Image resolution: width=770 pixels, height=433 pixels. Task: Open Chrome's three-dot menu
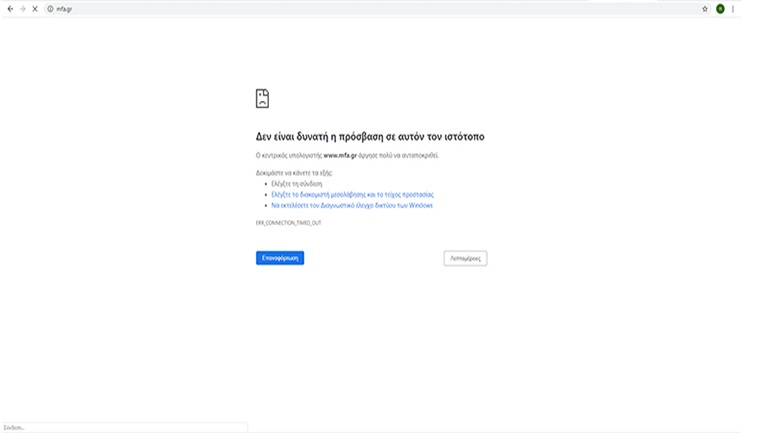pos(734,9)
